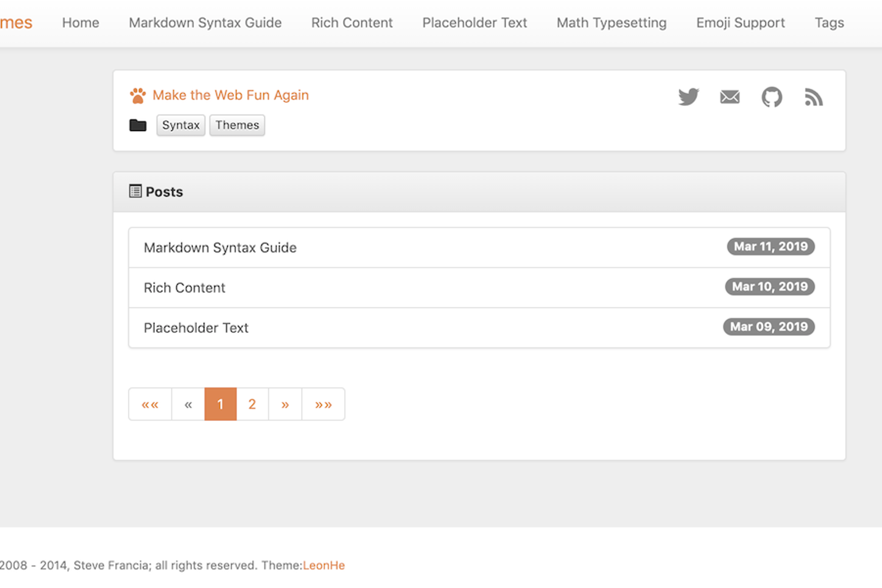
Task: Click the email envelope icon
Action: [x=730, y=97]
